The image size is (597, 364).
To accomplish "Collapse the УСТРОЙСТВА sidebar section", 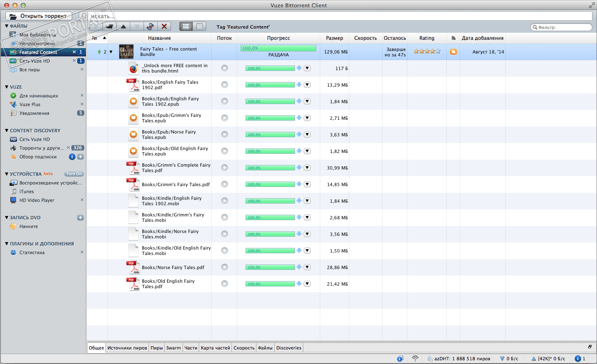I will [7, 174].
